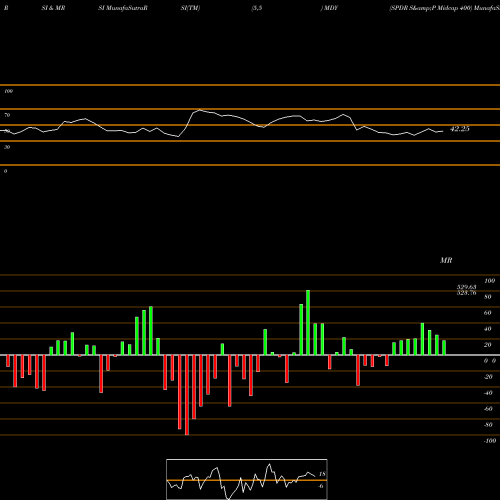The height and width of the screenshot is (500, 500).
Task: Click the mini chart thumbnail at bottom
Action: tap(247, 479)
